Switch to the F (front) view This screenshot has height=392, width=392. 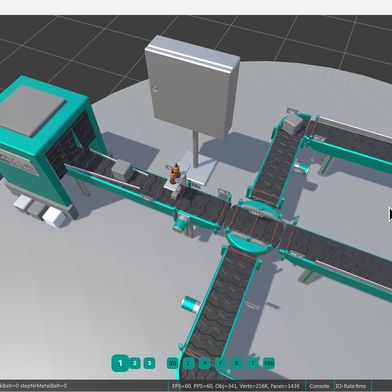click(220, 363)
